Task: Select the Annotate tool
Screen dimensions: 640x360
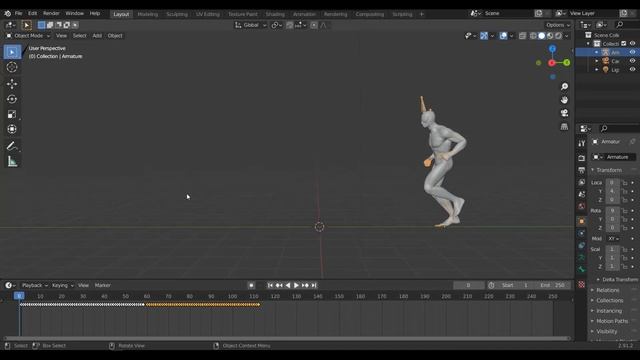Action: point(12,146)
